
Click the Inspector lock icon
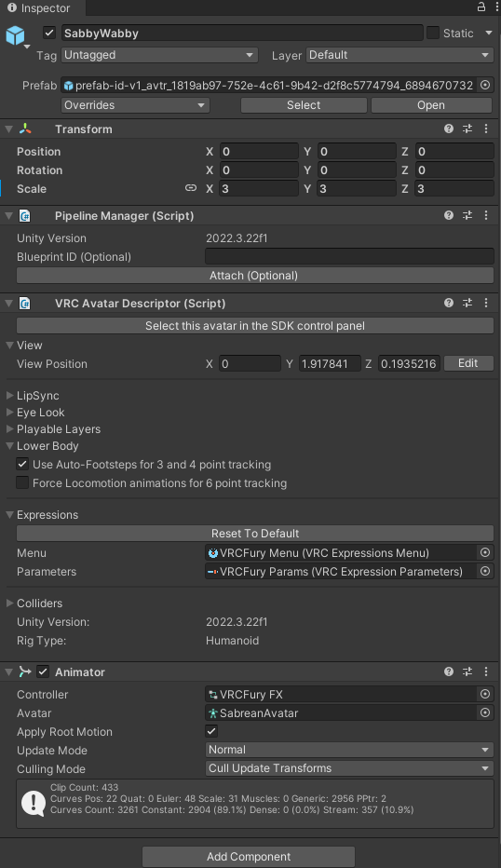(481, 7)
